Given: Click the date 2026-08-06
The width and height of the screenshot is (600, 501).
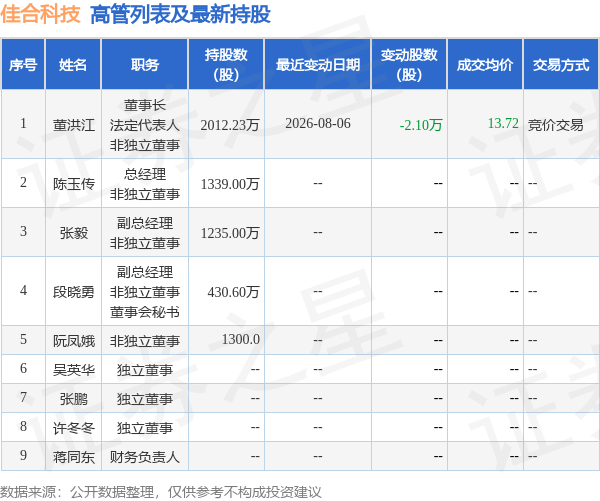Looking at the screenshot, I should tap(318, 123).
